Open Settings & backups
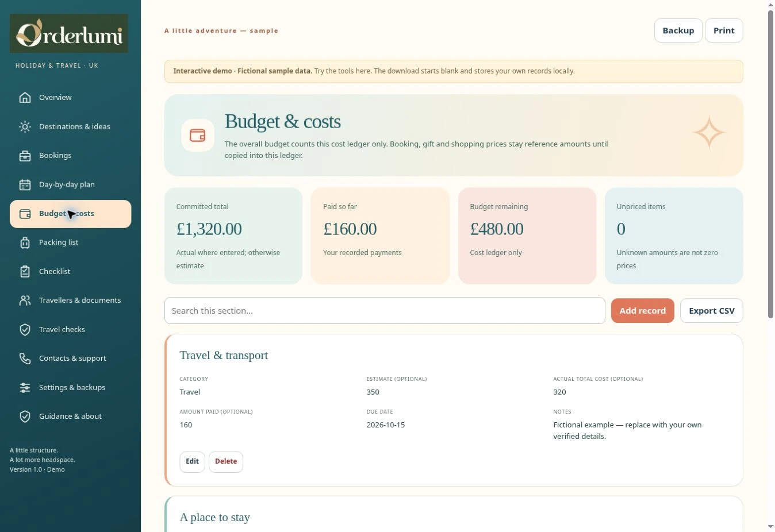This screenshot has height=532, width=775. coord(70,387)
